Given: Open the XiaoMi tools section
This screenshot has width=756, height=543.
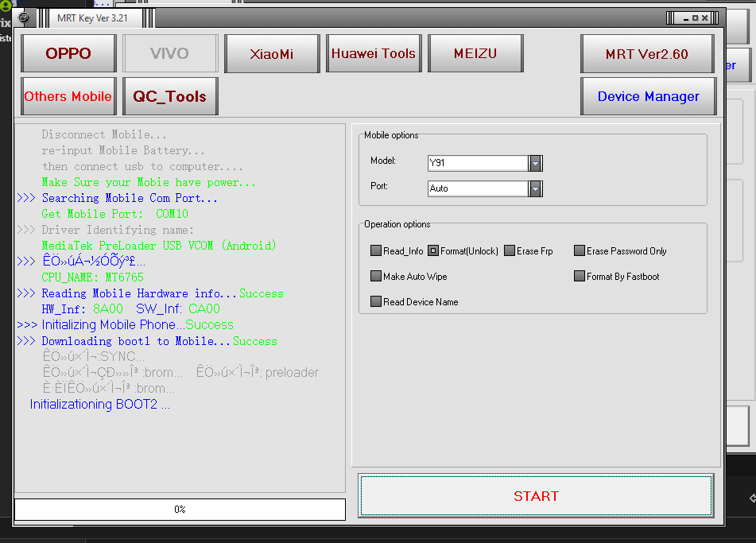Looking at the screenshot, I should pos(271,53).
